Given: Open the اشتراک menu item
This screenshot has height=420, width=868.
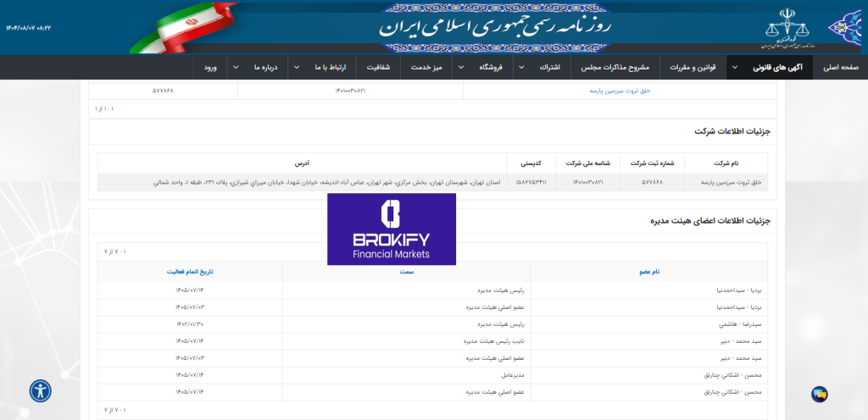Looking at the screenshot, I should tap(548, 68).
